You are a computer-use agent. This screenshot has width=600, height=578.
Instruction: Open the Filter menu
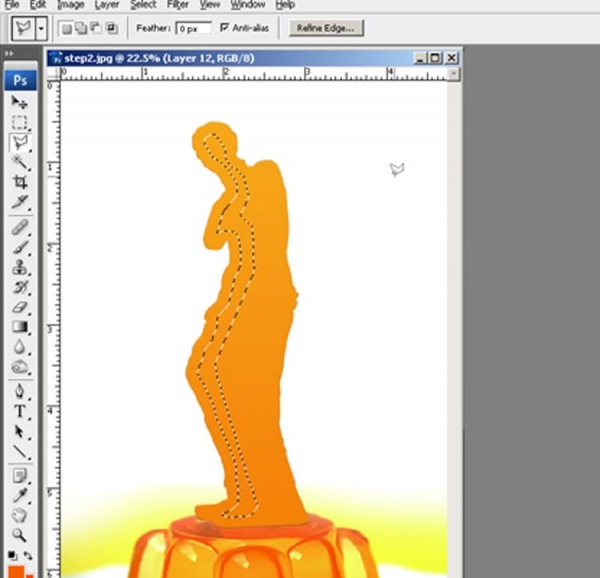[178, 5]
